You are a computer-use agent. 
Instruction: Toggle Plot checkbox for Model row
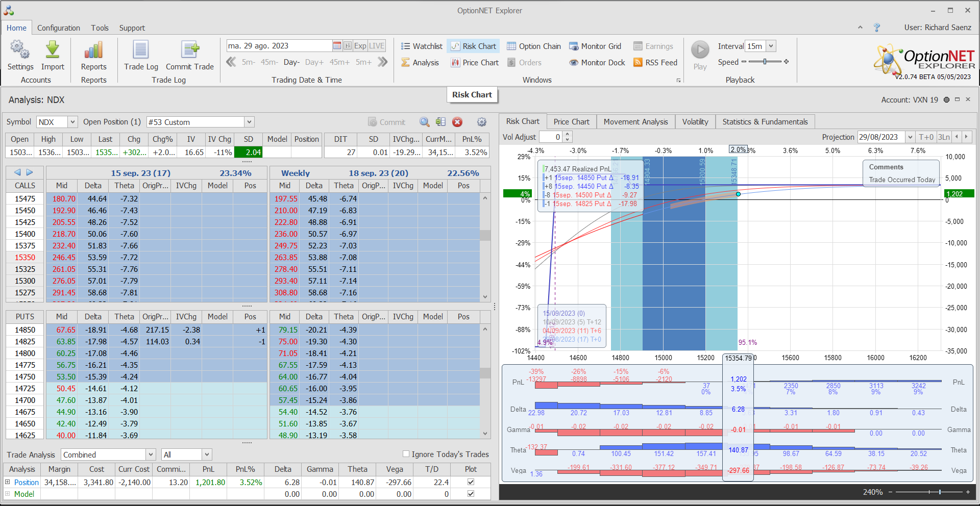[x=471, y=494]
